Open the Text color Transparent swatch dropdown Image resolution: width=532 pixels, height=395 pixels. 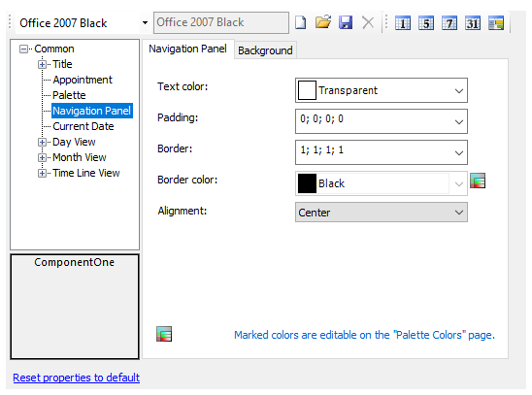[x=382, y=90]
